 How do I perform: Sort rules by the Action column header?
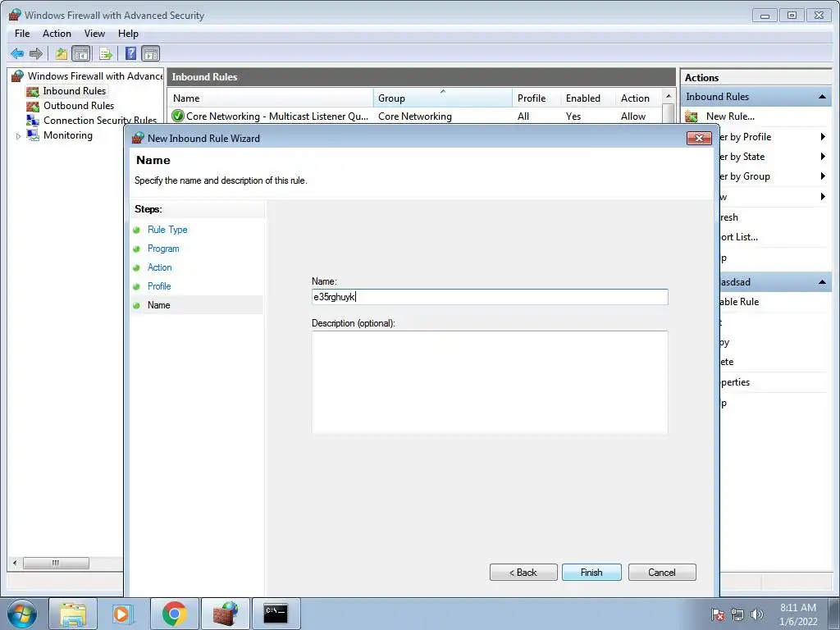[638, 98]
